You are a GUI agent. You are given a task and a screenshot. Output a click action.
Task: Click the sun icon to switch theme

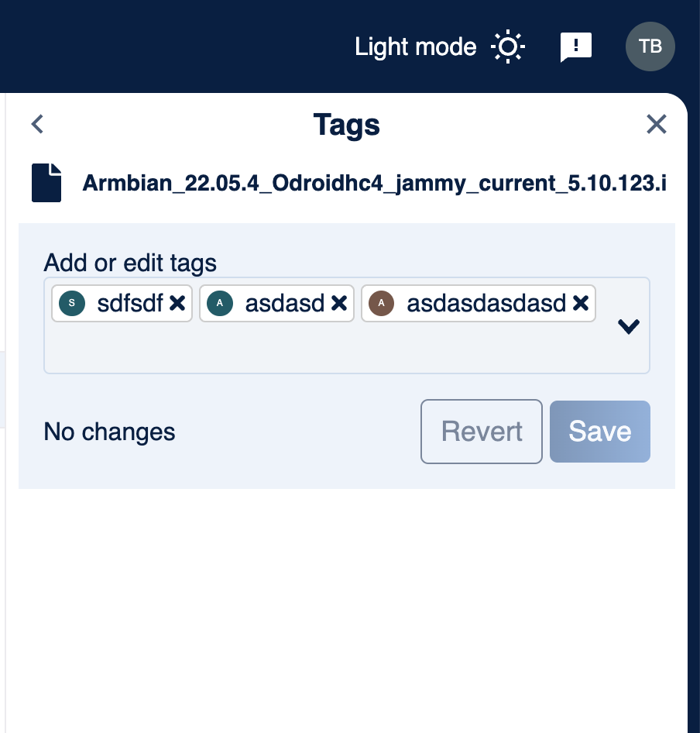[x=508, y=46]
